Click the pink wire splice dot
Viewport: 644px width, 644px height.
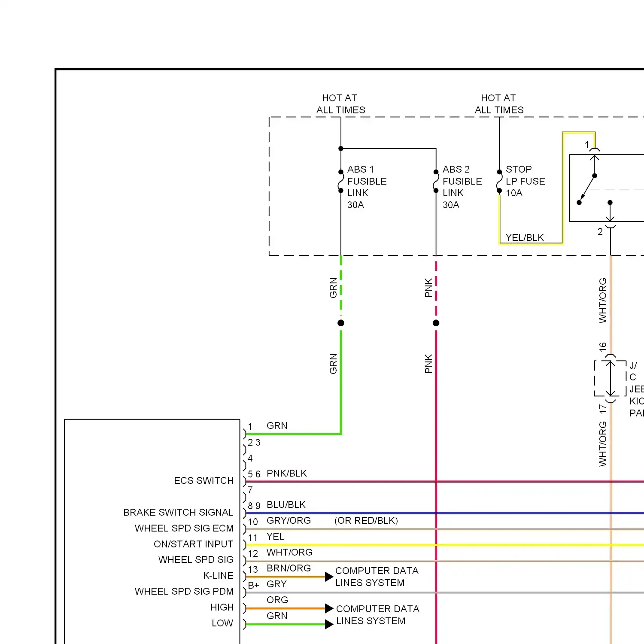tap(436, 323)
